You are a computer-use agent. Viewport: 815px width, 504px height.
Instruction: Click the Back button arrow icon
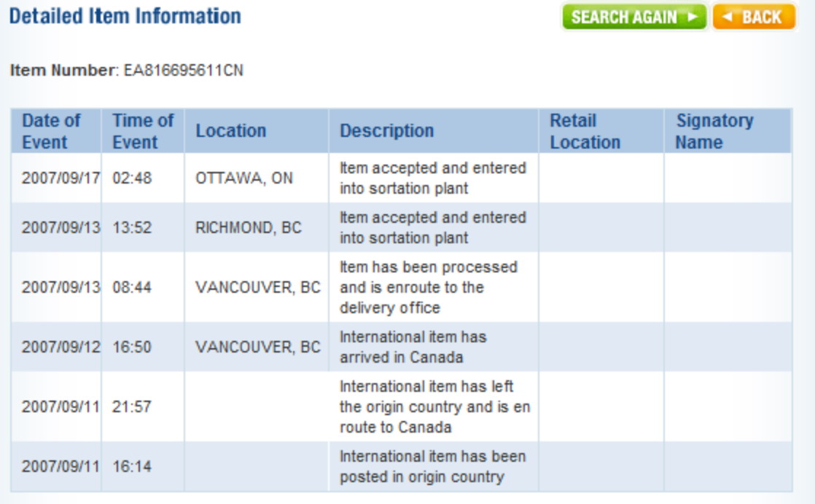[x=728, y=17]
